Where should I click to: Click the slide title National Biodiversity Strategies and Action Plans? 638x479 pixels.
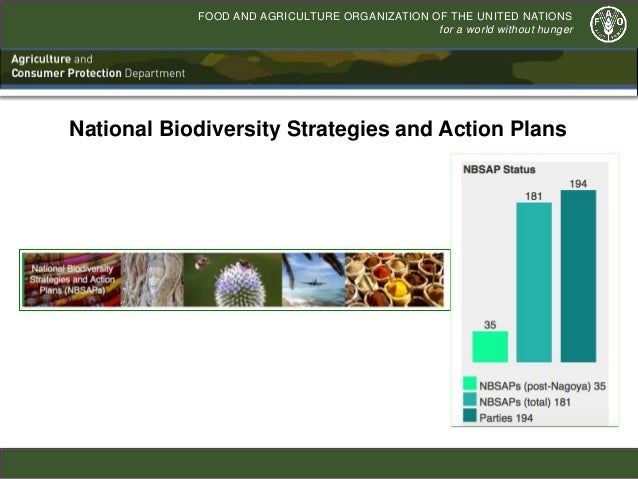pyautogui.click(x=318, y=129)
